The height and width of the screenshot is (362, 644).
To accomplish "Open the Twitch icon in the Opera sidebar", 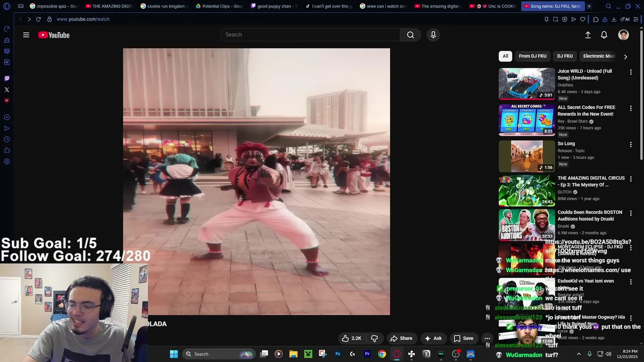I will point(7,78).
